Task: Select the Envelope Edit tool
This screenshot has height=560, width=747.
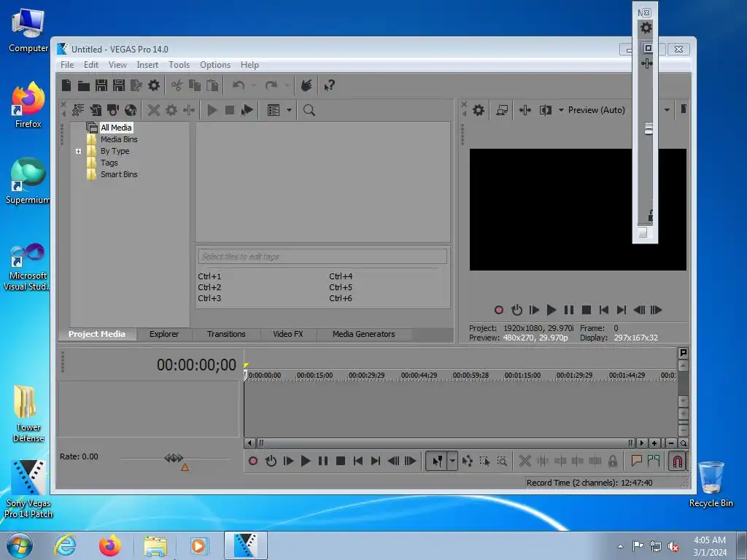Action: click(468, 461)
